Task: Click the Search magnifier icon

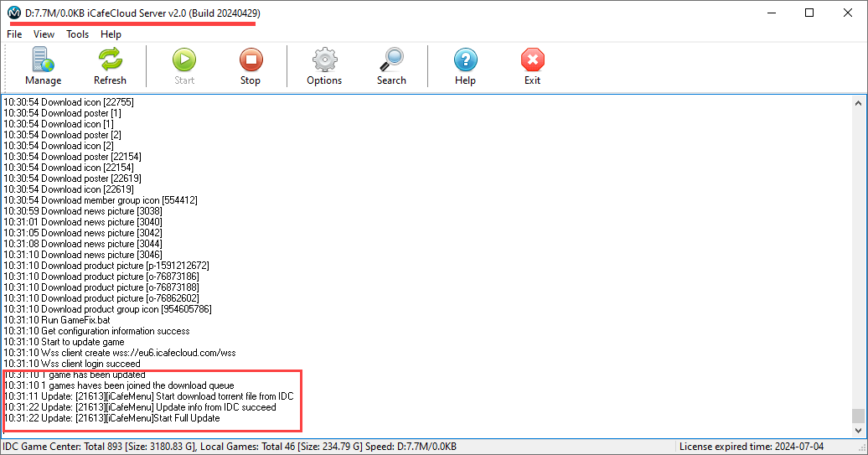Action: [x=391, y=59]
